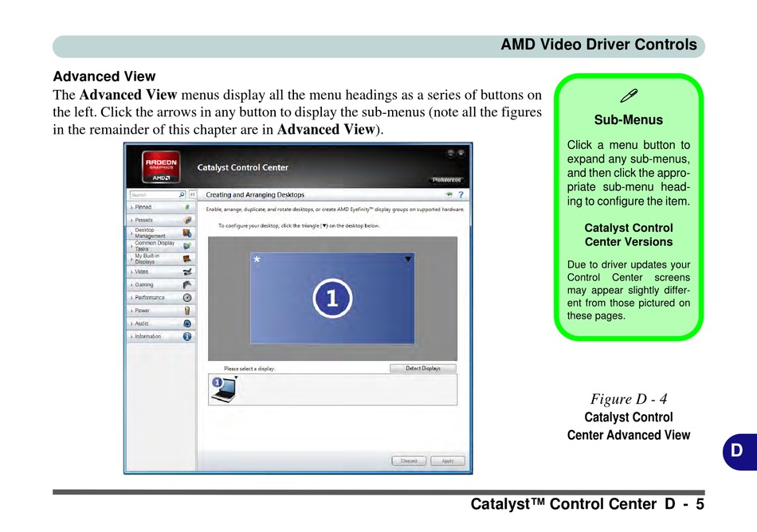Viewport: 757px width, 532px height.
Task: Click the Detect Displays button
Action: 423,369
